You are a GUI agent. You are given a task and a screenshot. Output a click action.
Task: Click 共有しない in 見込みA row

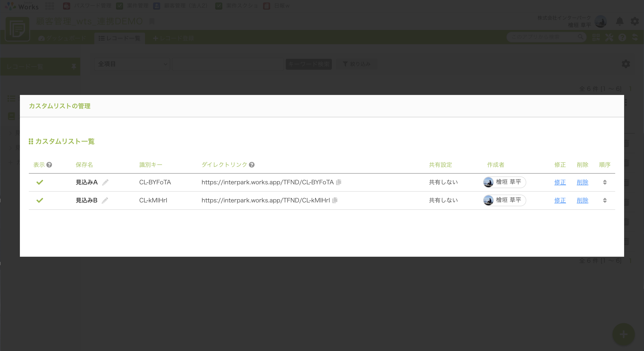pos(443,182)
